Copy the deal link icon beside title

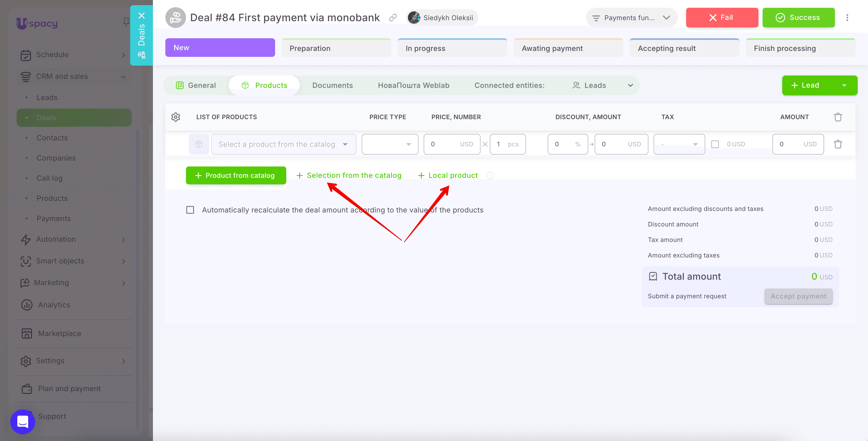pyautogui.click(x=393, y=18)
